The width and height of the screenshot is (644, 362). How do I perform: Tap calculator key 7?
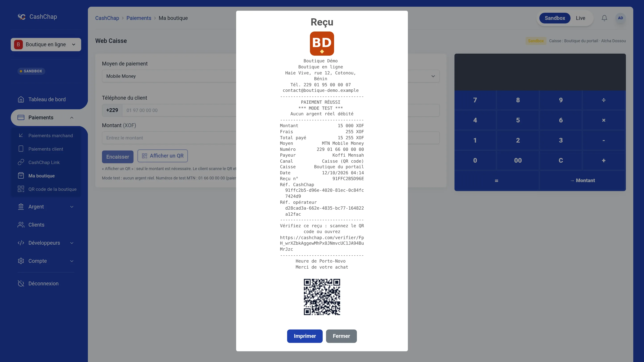475,100
